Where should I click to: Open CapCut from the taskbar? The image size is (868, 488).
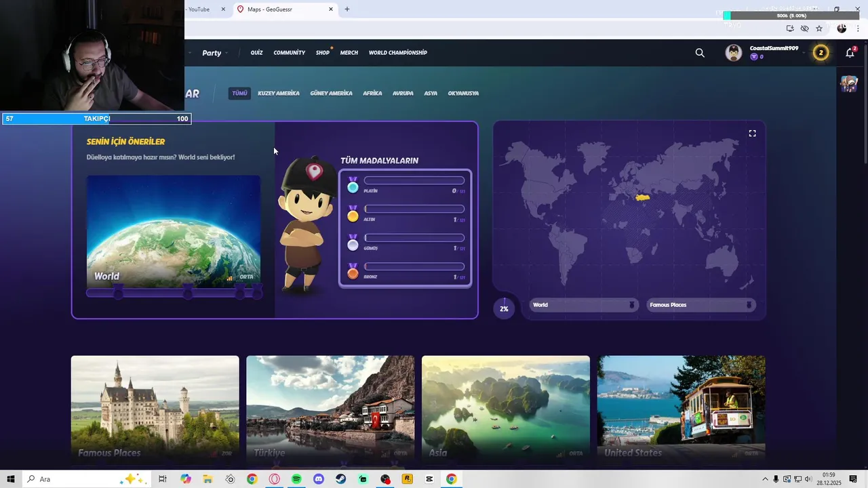click(429, 479)
